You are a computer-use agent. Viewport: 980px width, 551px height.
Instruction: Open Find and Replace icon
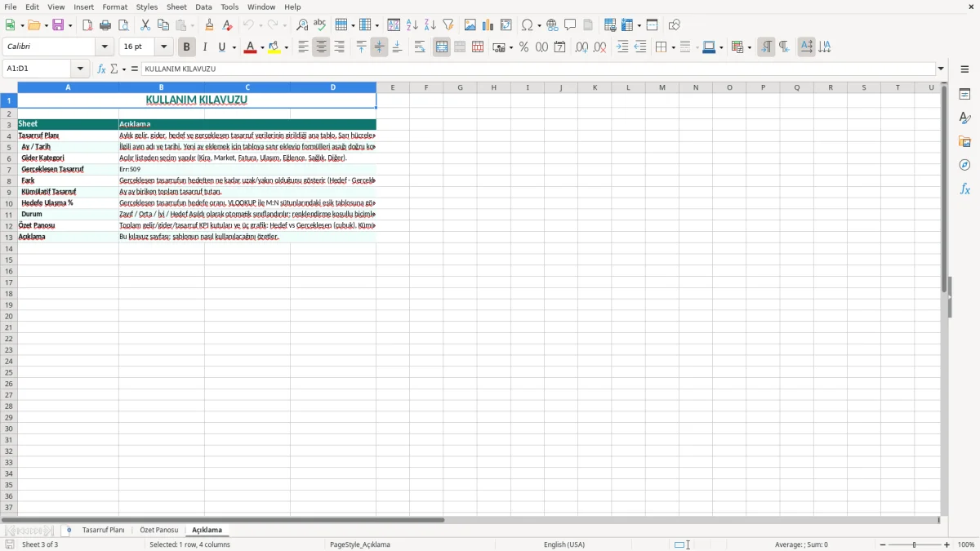tap(302, 25)
